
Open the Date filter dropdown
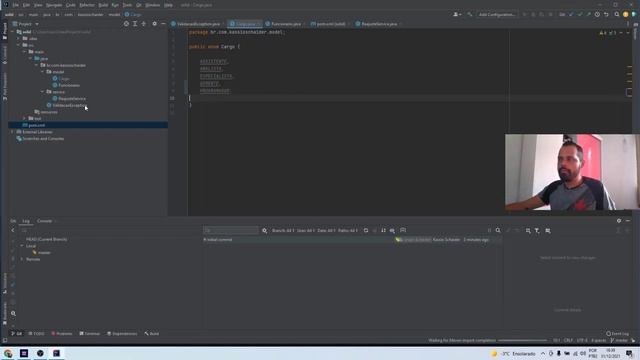tap(326, 231)
